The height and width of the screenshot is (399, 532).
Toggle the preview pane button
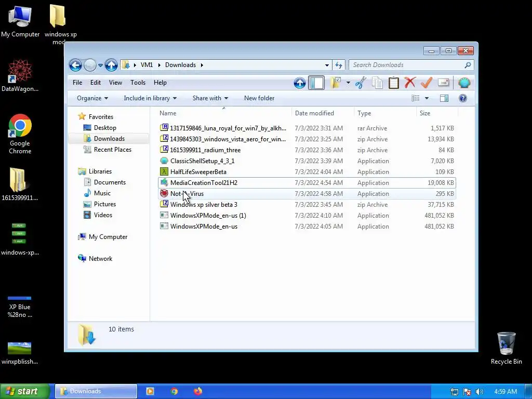click(444, 98)
